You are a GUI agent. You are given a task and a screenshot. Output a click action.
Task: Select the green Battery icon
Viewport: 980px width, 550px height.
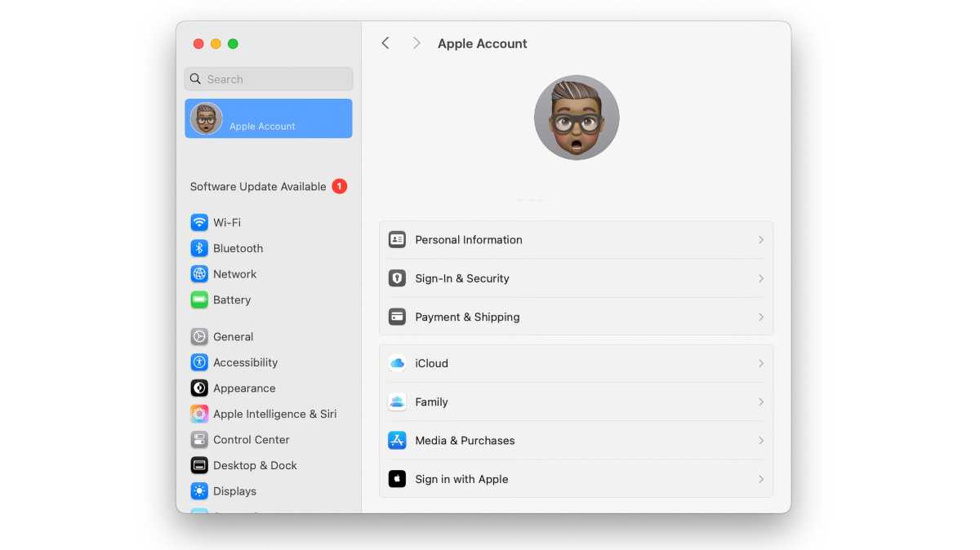pos(198,299)
